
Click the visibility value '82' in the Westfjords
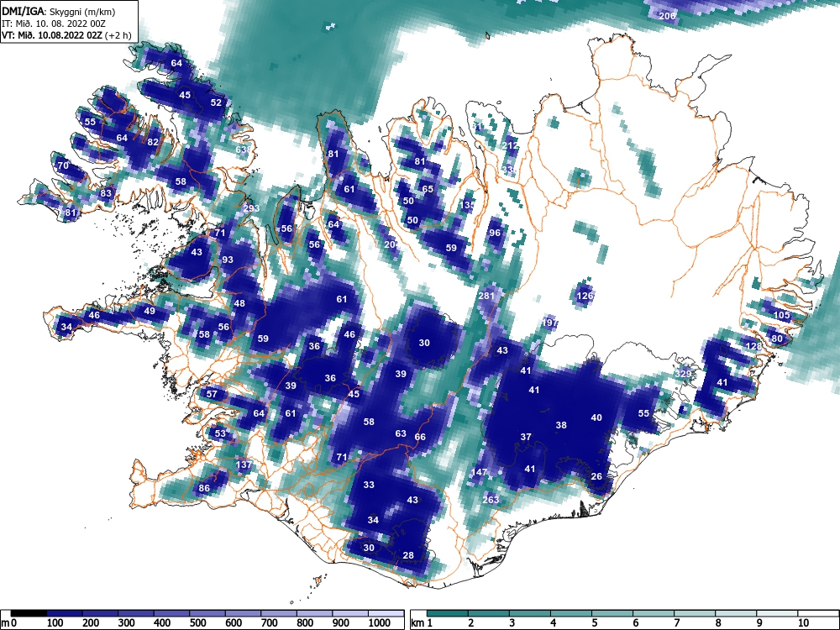pyautogui.click(x=153, y=142)
